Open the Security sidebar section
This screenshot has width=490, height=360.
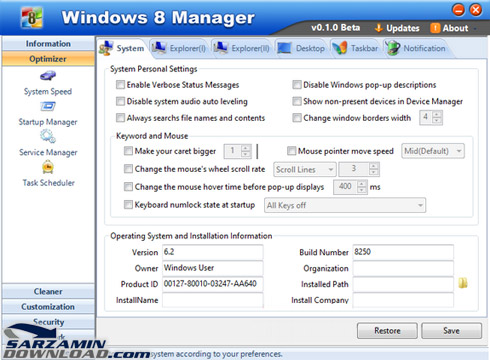48,322
